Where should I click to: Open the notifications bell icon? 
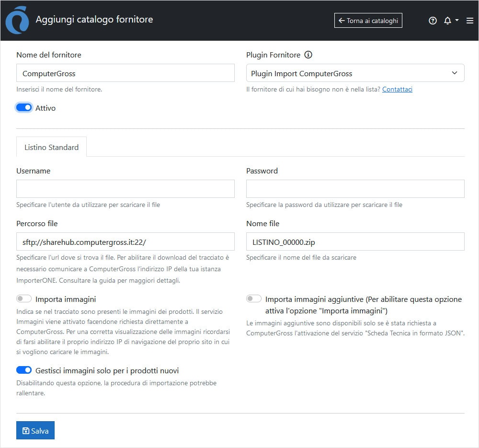click(447, 21)
